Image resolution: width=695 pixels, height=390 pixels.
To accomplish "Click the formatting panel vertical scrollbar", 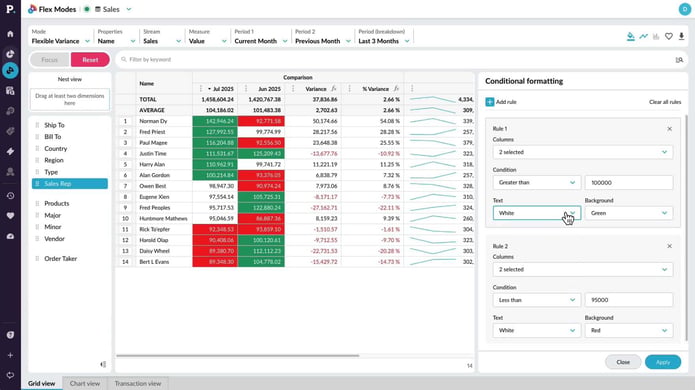I will tap(687, 228).
